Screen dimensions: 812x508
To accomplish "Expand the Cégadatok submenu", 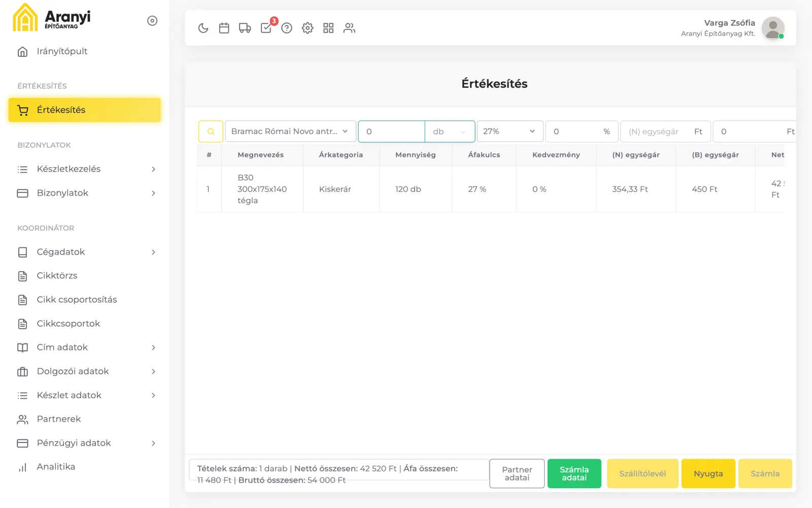I will 84,252.
